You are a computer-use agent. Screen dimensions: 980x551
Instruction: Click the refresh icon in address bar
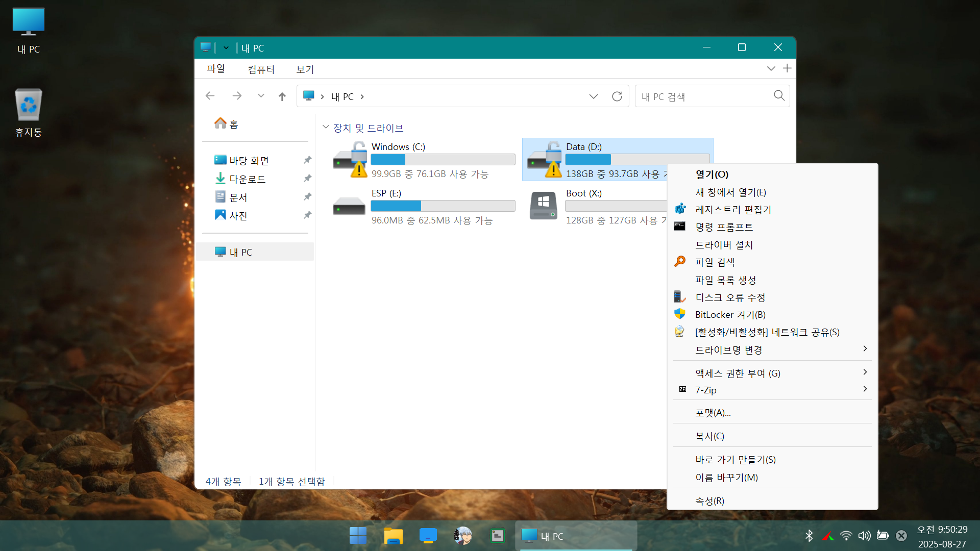617,96
